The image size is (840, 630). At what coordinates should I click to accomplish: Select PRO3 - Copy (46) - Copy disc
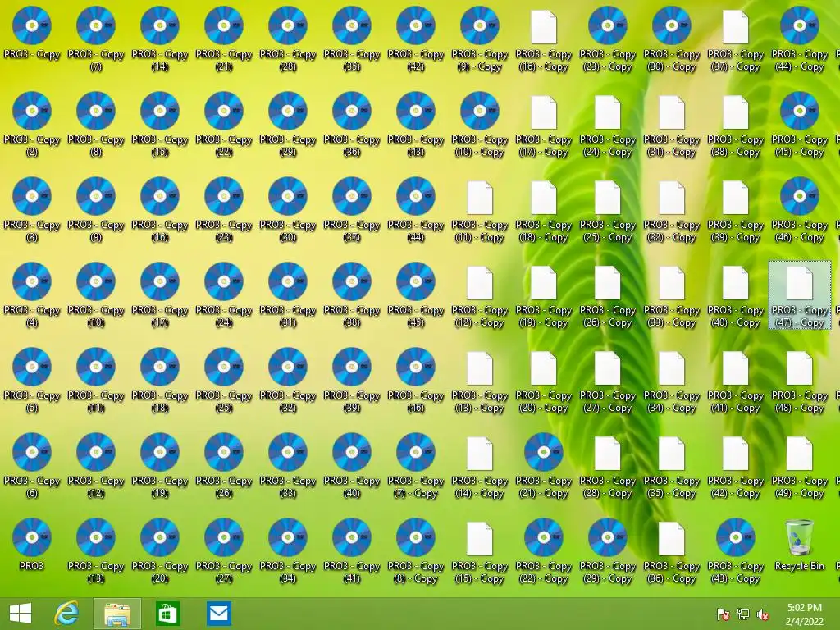[x=799, y=196]
